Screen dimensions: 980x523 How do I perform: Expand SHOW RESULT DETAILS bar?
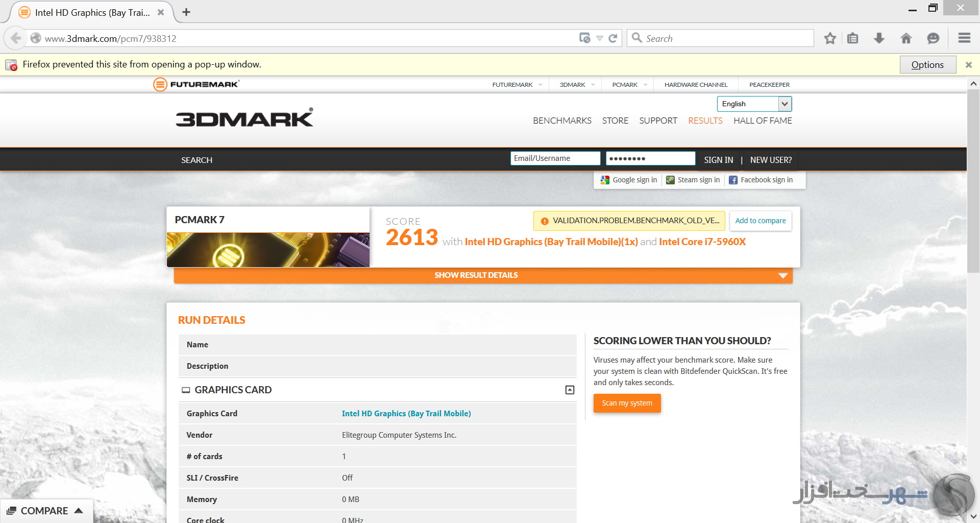tap(483, 275)
